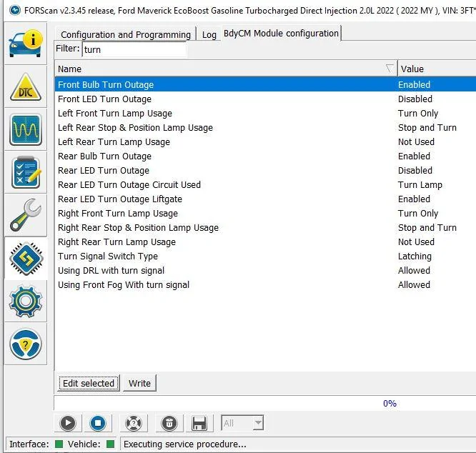Click Executing service procedure status text
Screen dimensions: 476x453
click(x=185, y=444)
